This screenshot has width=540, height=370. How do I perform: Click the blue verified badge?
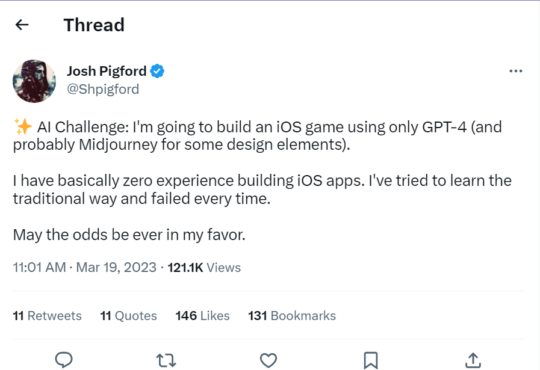point(157,71)
